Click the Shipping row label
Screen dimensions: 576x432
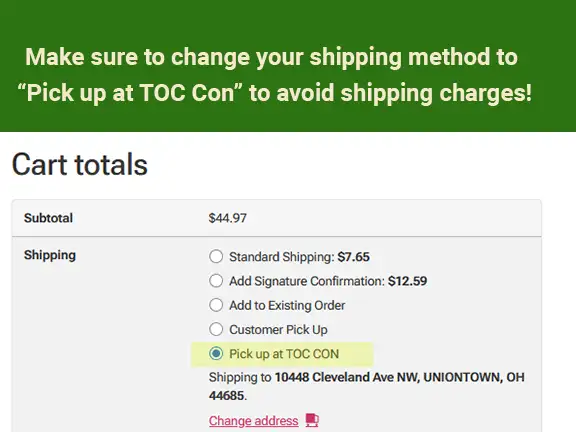[x=50, y=255]
